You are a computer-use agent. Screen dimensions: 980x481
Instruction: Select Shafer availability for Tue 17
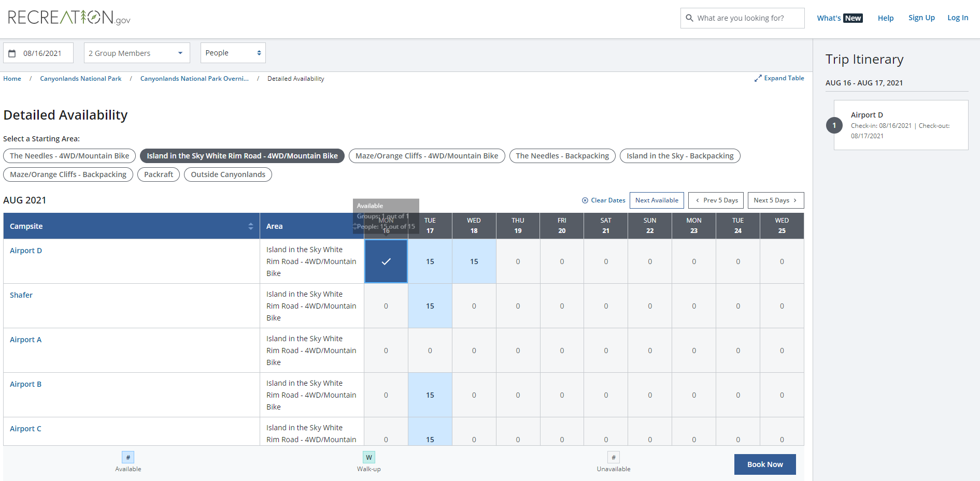(430, 306)
